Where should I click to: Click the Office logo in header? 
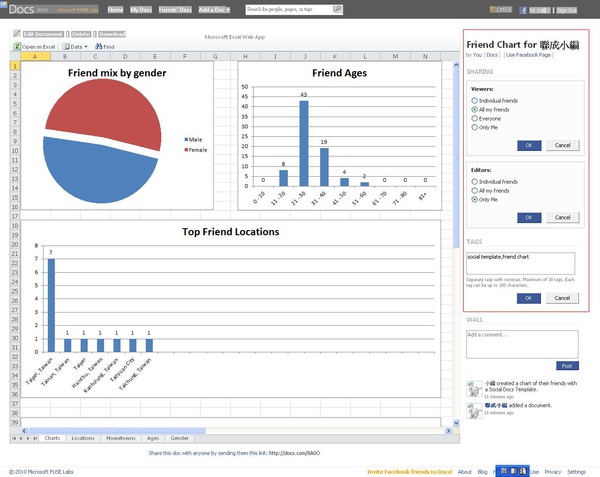pyautogui.click(x=501, y=10)
